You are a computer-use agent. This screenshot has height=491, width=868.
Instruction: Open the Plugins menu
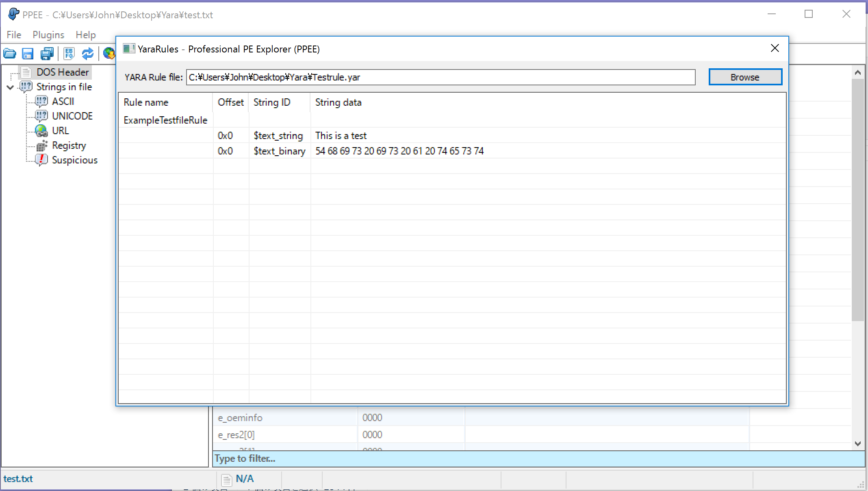(48, 35)
